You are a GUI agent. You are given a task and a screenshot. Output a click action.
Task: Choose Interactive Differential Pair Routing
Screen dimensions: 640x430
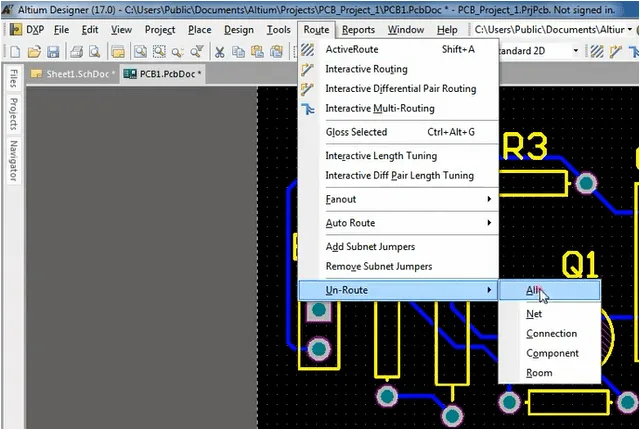[399, 89]
